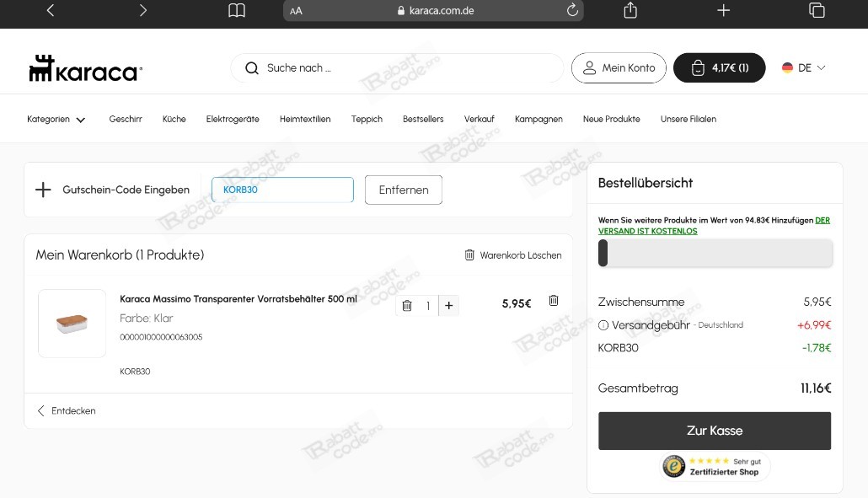The image size is (868, 498).
Task: Click trash icon in quantity stepper
Action: 407,305
